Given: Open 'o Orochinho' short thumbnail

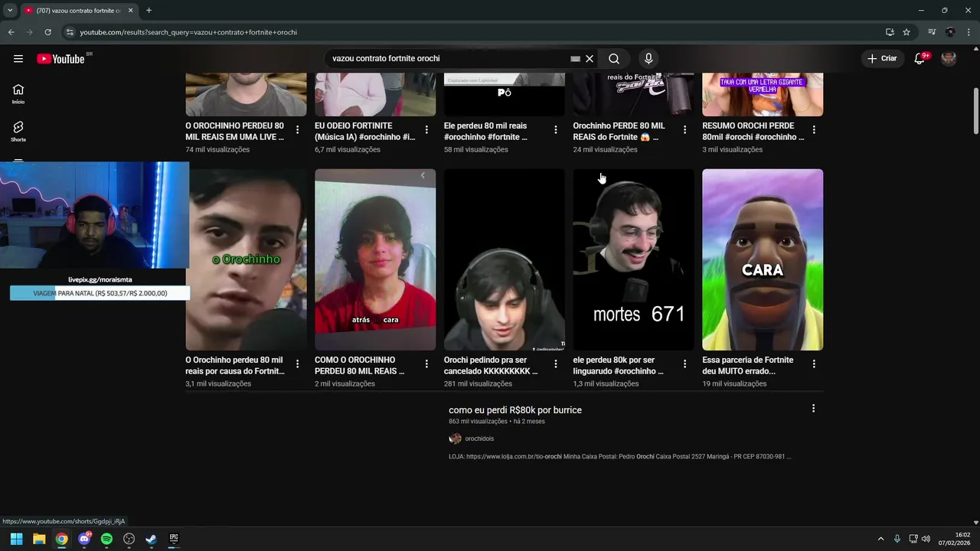Looking at the screenshot, I should coord(246,259).
